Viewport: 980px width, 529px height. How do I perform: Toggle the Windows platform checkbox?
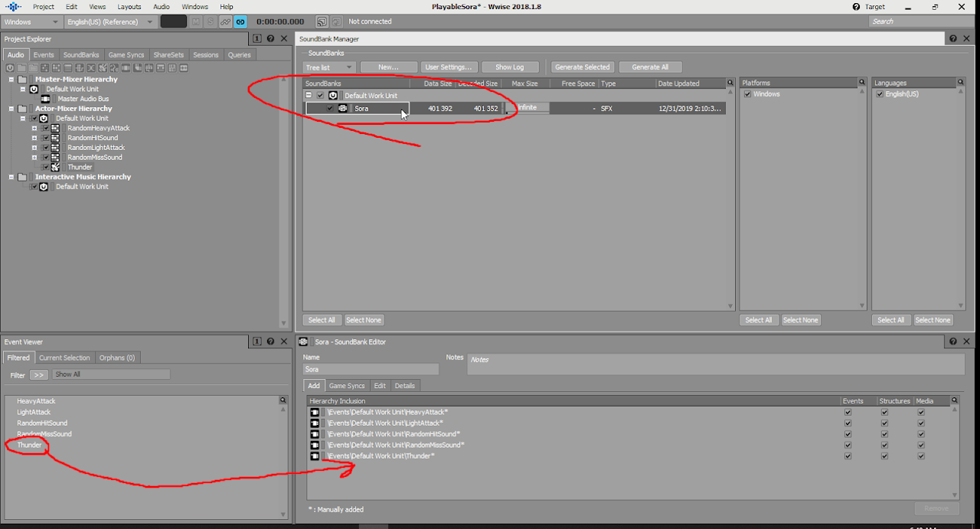pyautogui.click(x=748, y=94)
